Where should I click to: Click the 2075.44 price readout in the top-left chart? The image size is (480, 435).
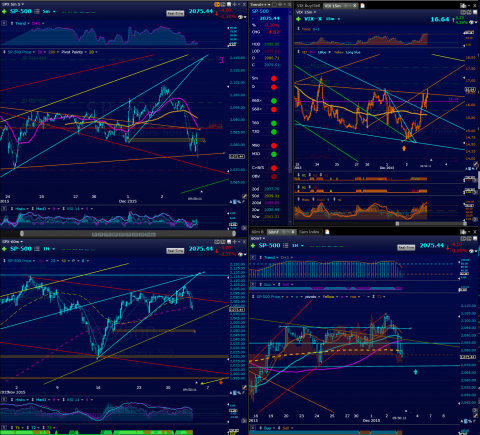[x=201, y=11]
